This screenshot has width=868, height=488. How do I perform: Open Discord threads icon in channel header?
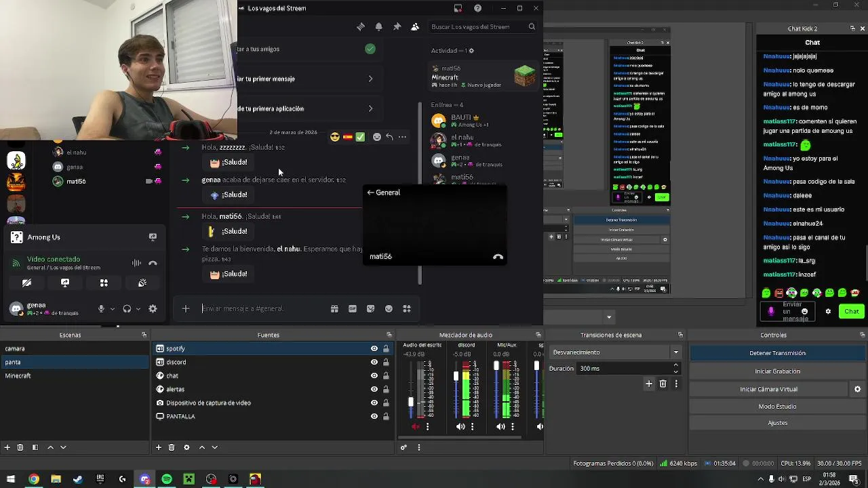coord(361,26)
